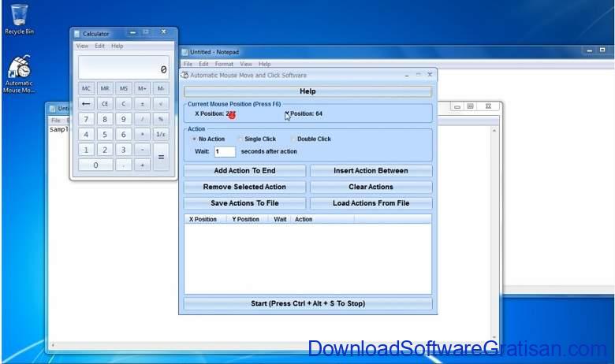This screenshot has height=364, width=615.
Task: Click the X Position column header
Action: [205, 219]
